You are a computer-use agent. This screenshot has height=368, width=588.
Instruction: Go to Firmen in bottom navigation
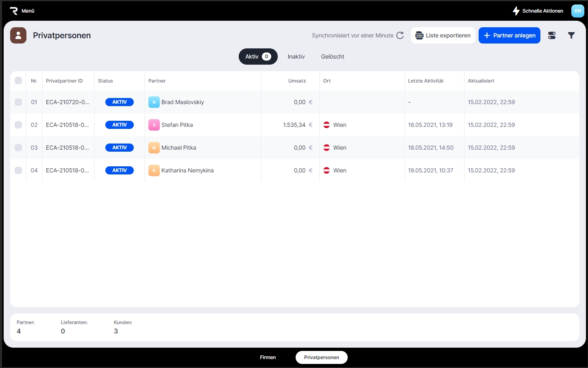click(x=268, y=357)
